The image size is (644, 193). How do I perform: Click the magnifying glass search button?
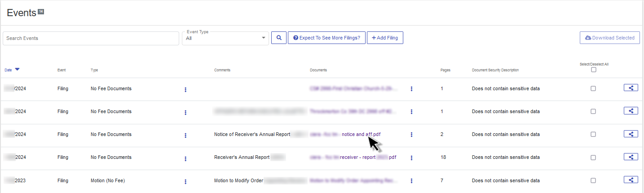pos(278,38)
